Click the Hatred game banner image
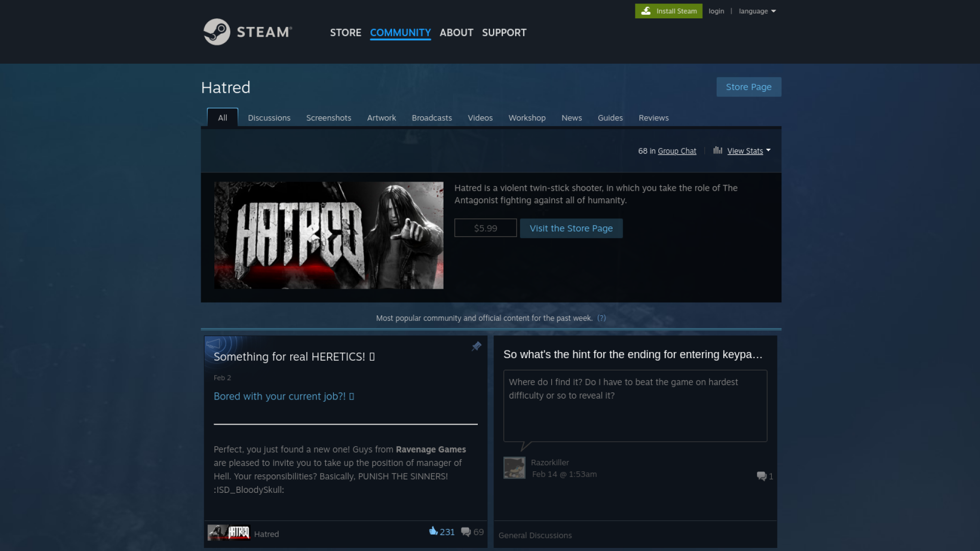Viewport: 980px width, 551px height. point(329,235)
